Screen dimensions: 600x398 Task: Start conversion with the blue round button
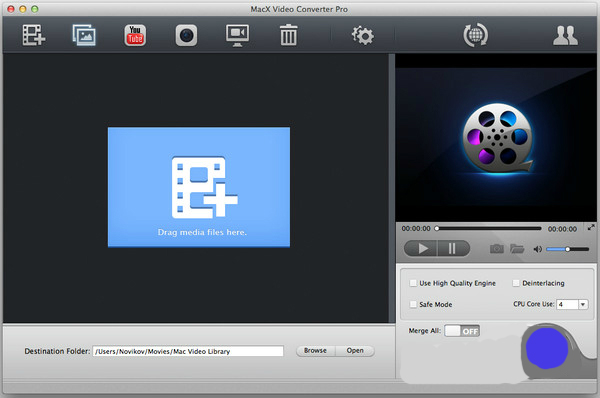tap(547, 348)
